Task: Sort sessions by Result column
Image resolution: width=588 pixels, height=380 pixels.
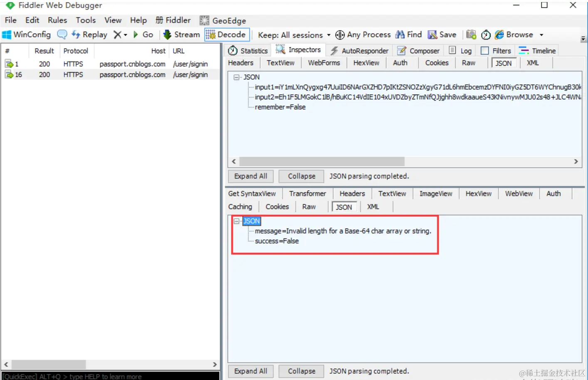Action: 44,51
